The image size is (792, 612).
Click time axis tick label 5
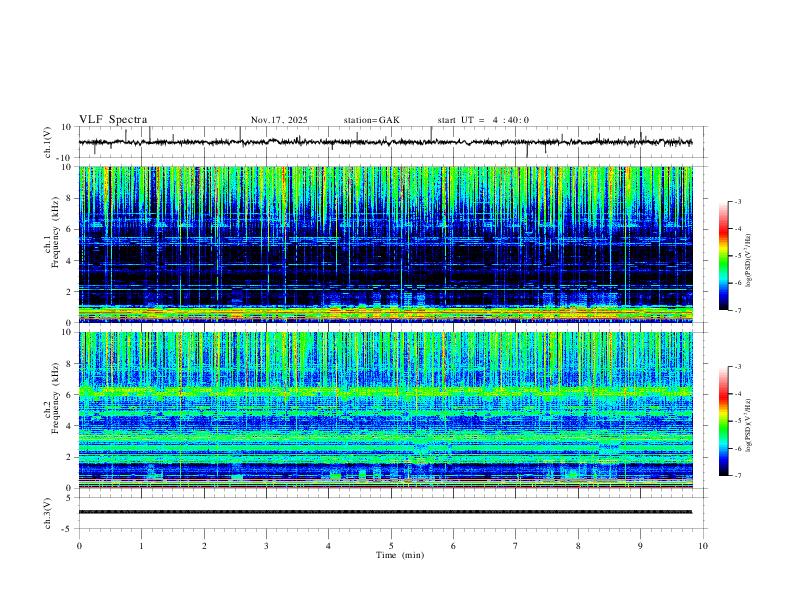coord(391,546)
